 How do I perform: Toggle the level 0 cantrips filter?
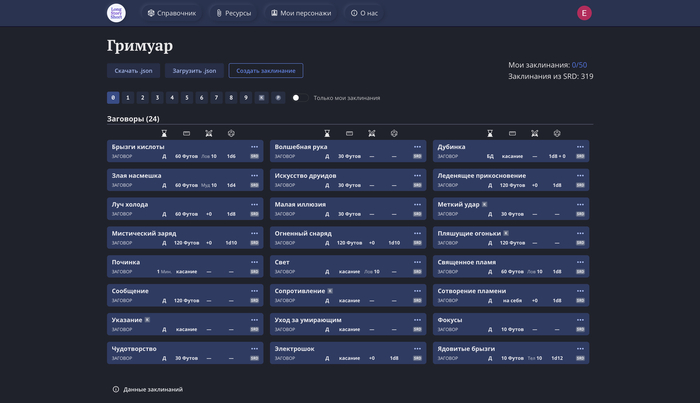(x=113, y=98)
